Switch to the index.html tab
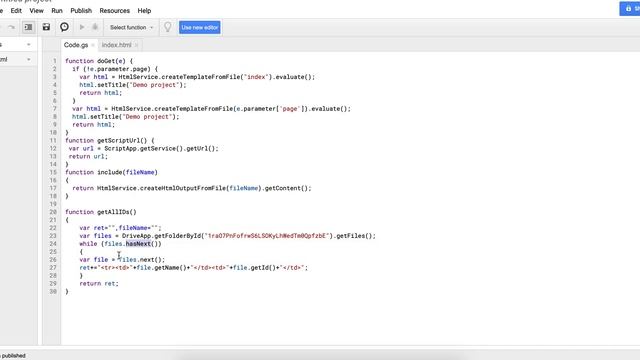The height and width of the screenshot is (360, 640). 116,45
